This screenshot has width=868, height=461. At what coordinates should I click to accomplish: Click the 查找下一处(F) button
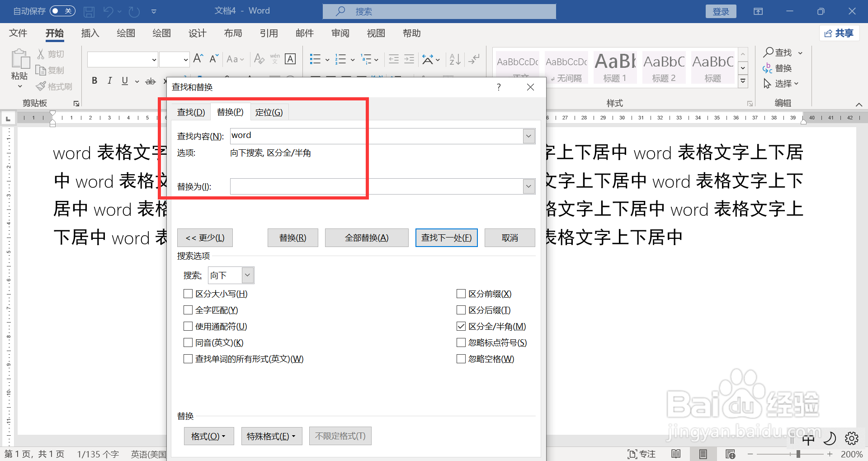(447, 238)
